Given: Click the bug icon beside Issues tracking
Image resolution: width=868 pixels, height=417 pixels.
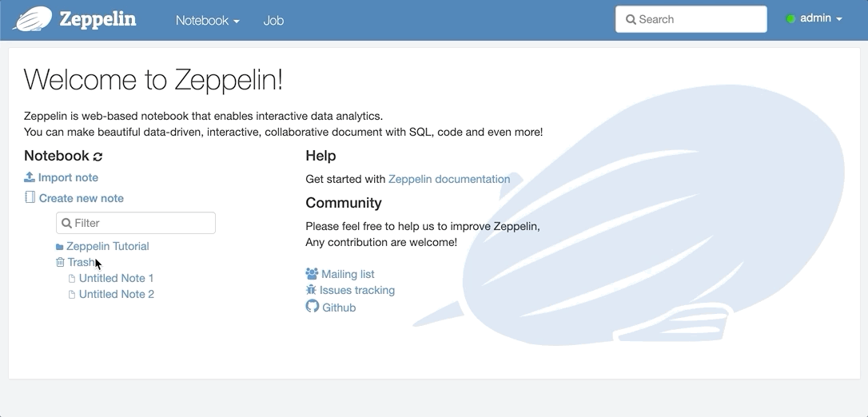Looking at the screenshot, I should pos(311,290).
